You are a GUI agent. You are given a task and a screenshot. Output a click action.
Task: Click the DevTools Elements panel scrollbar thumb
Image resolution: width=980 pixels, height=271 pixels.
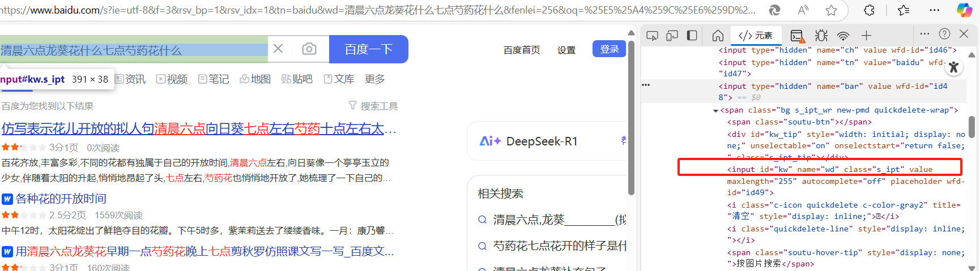[x=972, y=127]
